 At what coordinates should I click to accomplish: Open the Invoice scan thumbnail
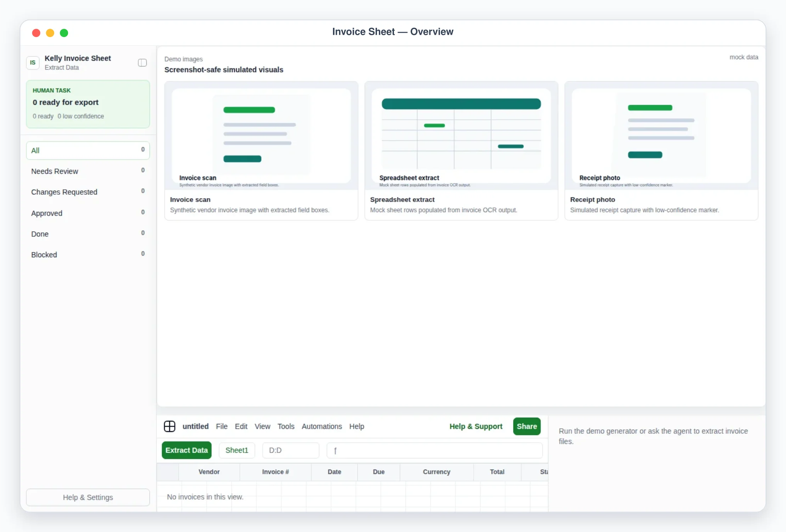[261, 136]
